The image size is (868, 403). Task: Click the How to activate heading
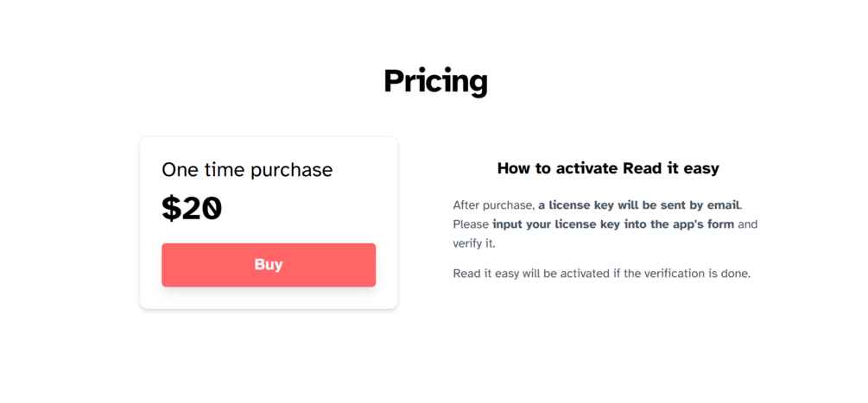607,168
